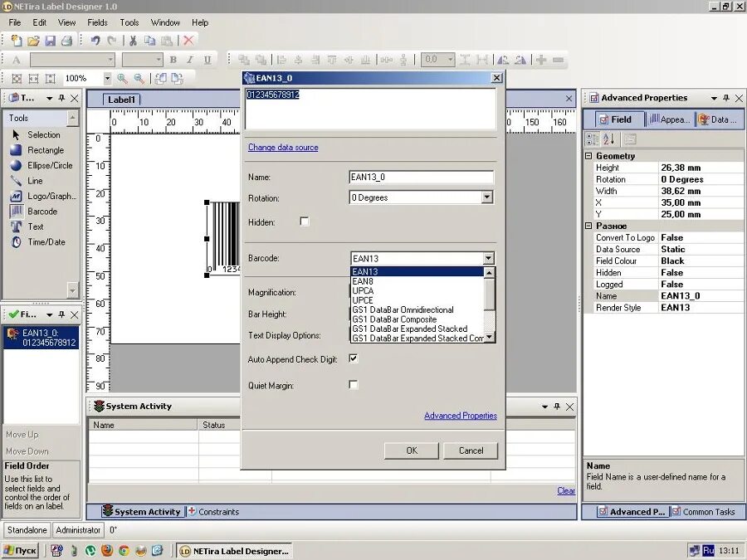Viewport: 747px width, 560px height.
Task: Click the Field Colour Black value
Action: point(701,261)
